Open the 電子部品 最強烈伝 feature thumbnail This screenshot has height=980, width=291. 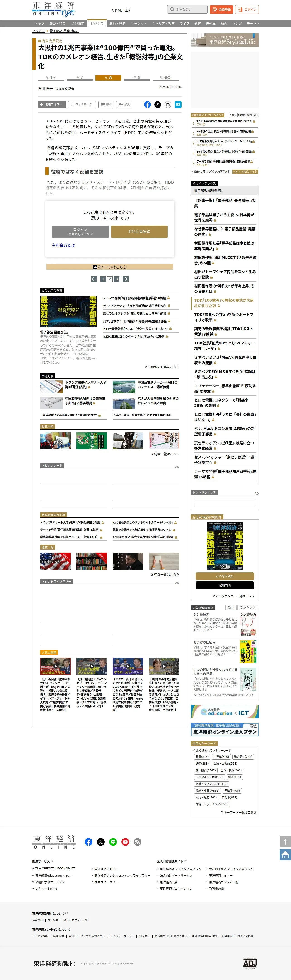pos(69,312)
